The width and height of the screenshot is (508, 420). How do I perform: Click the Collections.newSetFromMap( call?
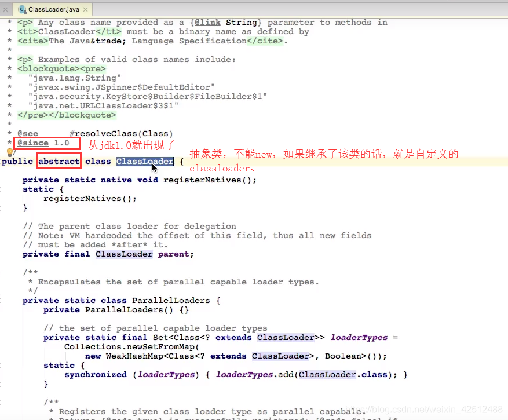coord(131,347)
